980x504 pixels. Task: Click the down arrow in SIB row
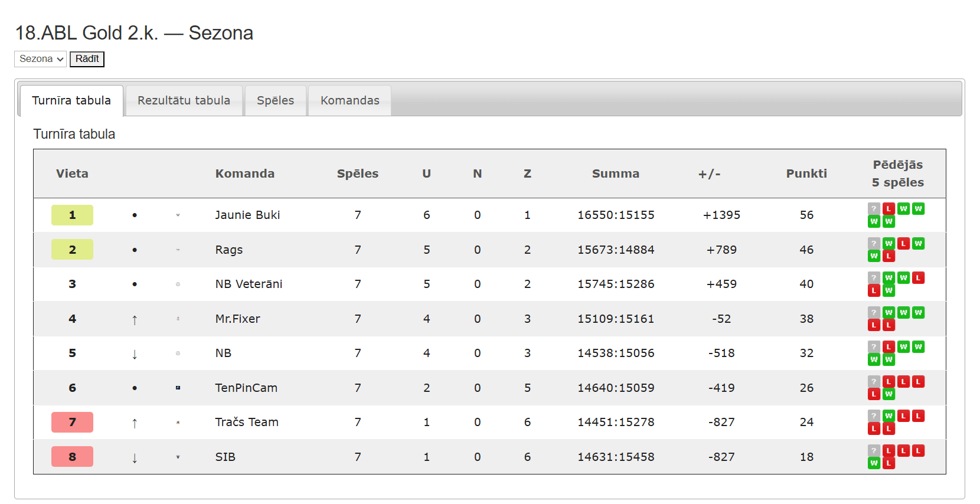135,457
